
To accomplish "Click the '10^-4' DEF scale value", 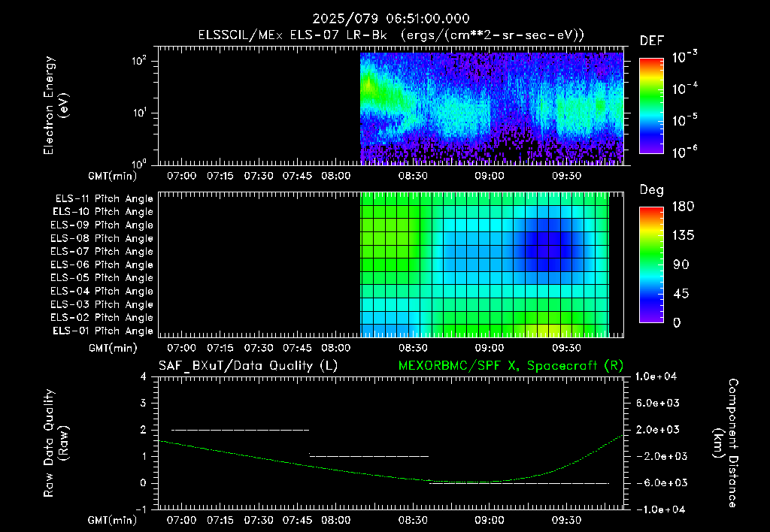I will point(684,89).
